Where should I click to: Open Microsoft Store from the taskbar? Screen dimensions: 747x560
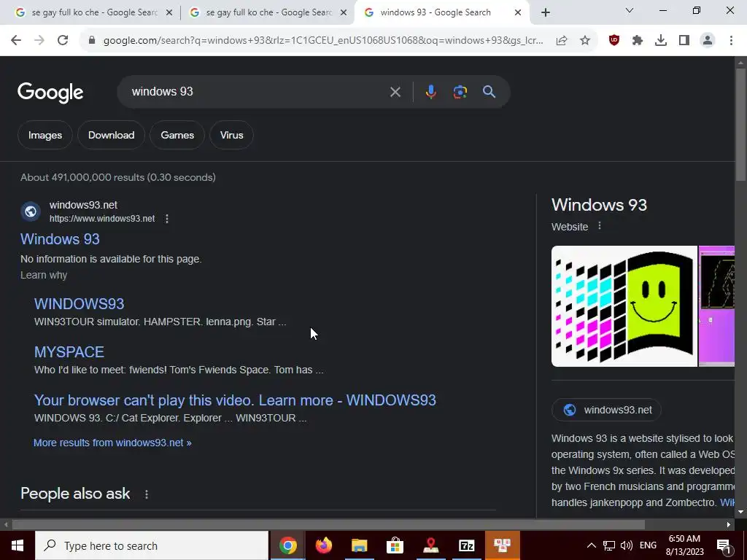[395, 545]
